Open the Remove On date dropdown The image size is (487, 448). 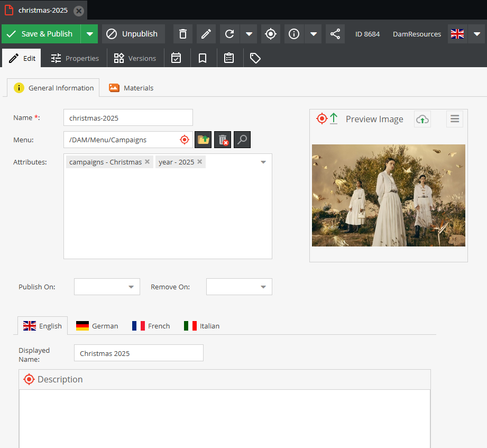pos(263,287)
